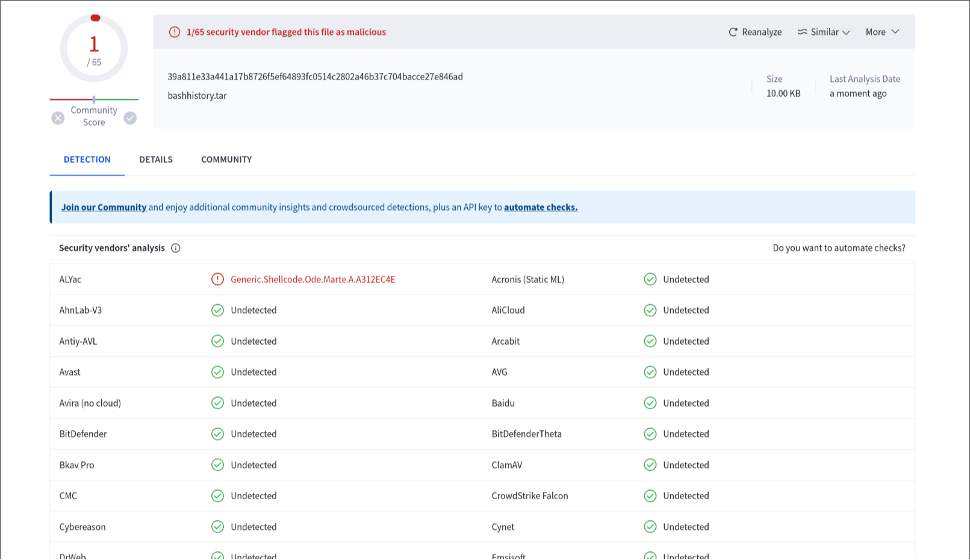Click 'Do you want to automate checks?' text
This screenshot has width=970, height=560.
pos(839,248)
